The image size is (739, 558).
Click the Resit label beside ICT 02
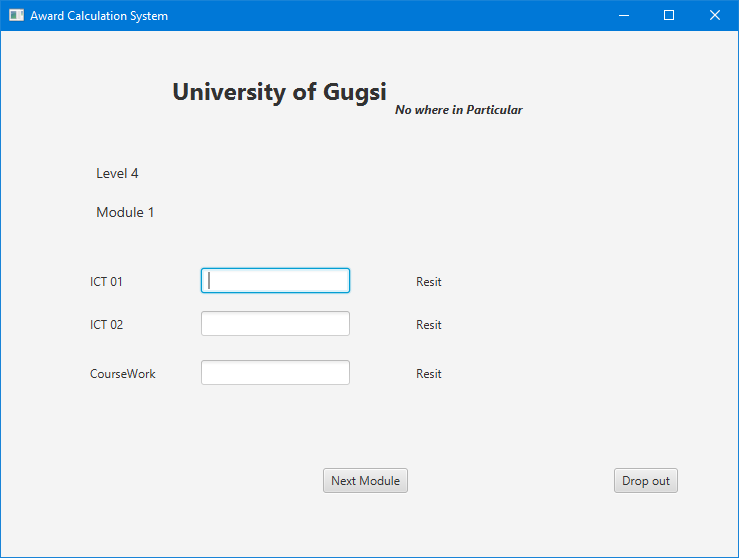[428, 325]
